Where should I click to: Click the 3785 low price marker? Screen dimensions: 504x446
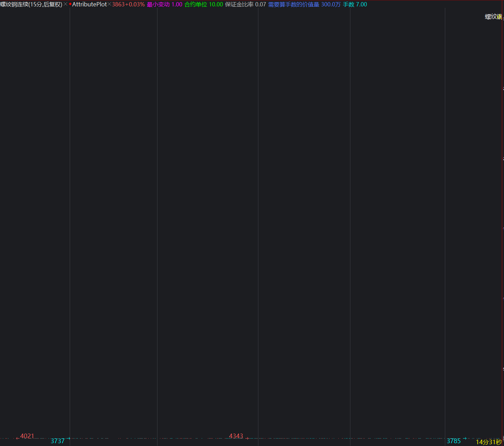click(x=454, y=441)
